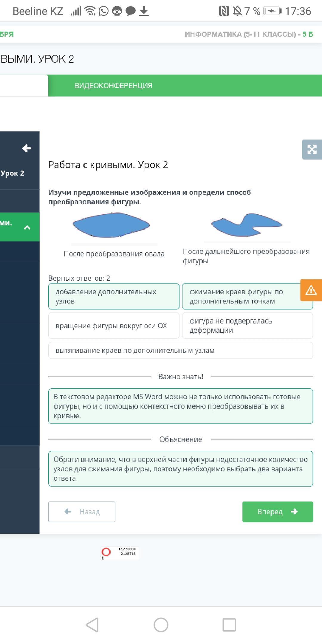The height and width of the screenshot is (644, 322).
Task: Click the back arrow in sidebar
Action: pos(27,148)
